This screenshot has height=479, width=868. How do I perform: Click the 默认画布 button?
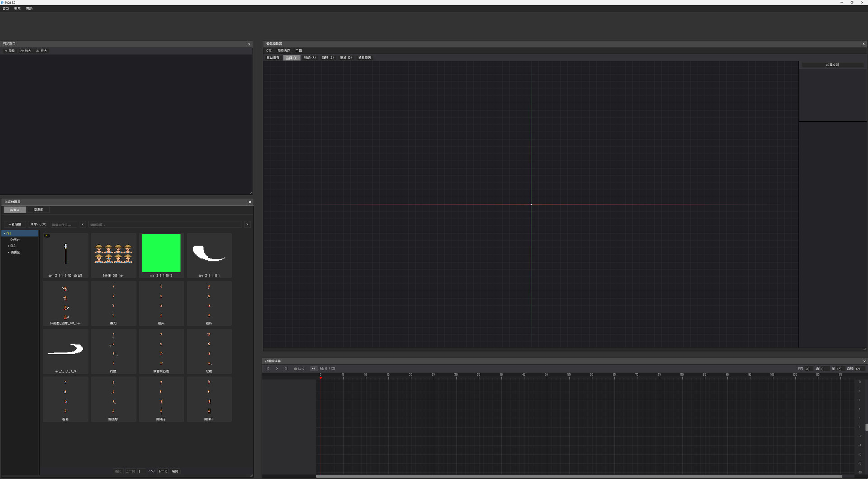(x=273, y=58)
